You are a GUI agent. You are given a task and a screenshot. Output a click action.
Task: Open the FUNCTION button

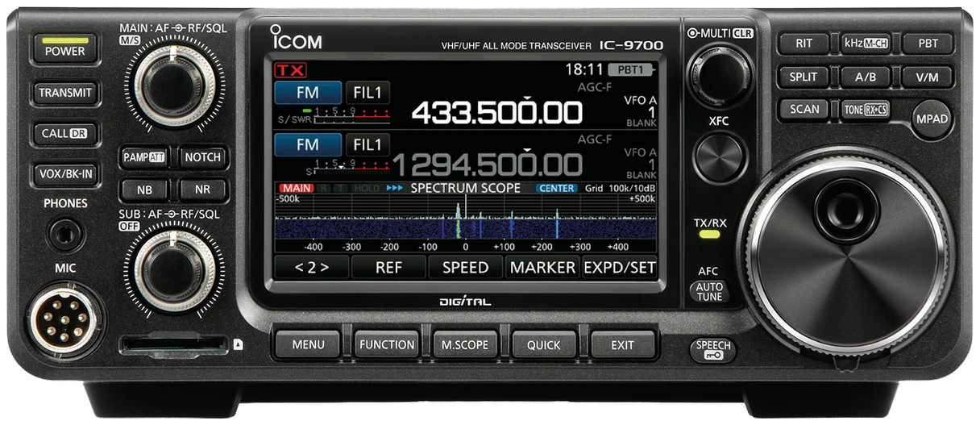pyautogui.click(x=387, y=345)
